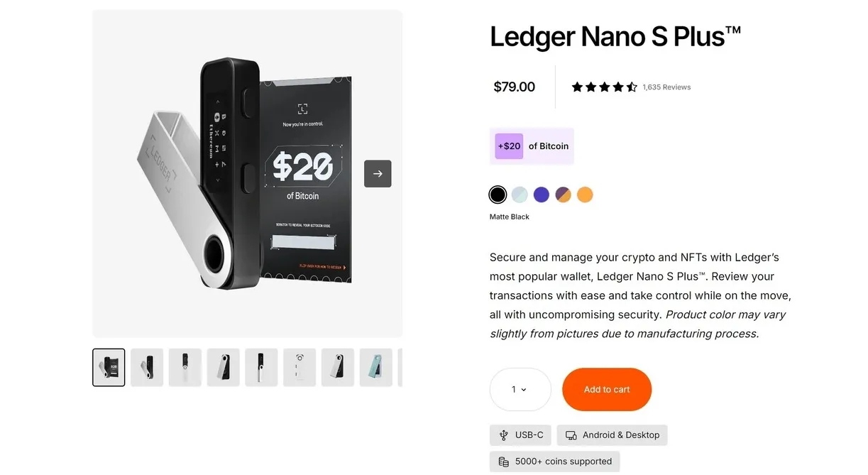Screen dimensions: 868x475
Task: Click the coins stack icon on 5000+ badge
Action: [x=504, y=461]
